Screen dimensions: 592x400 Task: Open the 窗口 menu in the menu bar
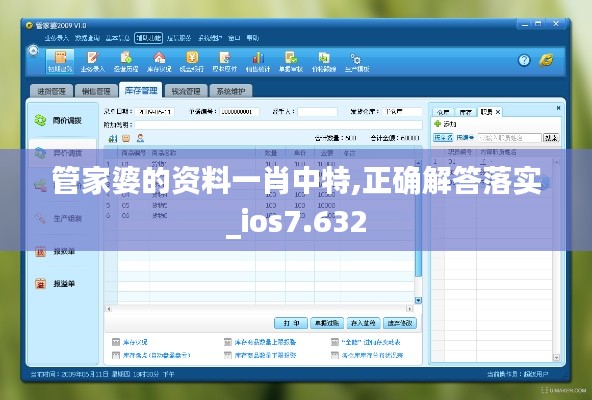pyautogui.click(x=234, y=38)
